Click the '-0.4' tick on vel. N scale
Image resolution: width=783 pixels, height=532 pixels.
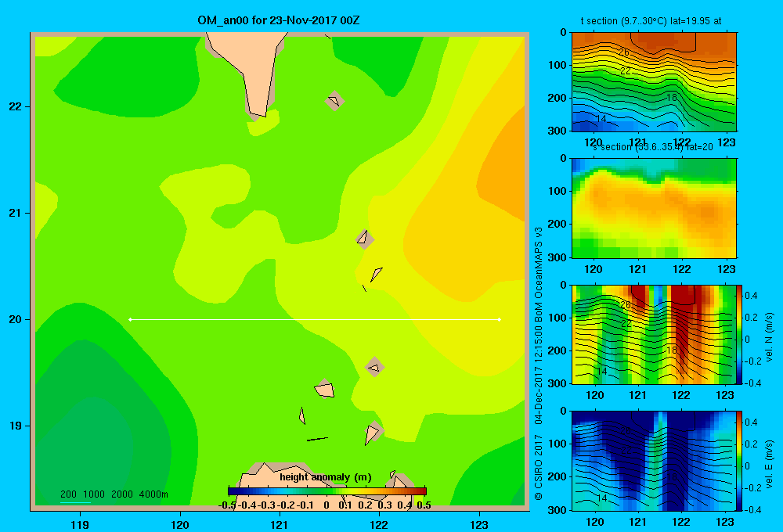pyautogui.click(x=752, y=383)
